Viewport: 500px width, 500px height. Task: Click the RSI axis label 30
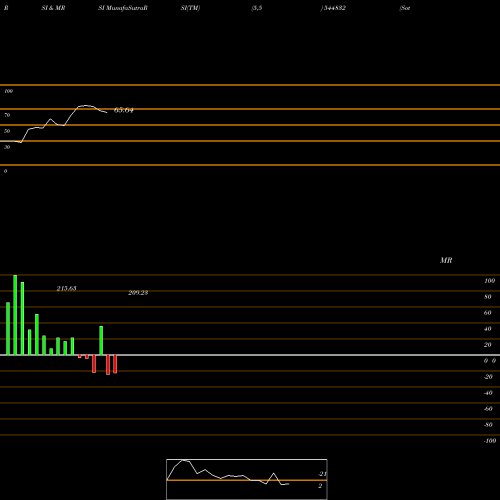coord(7,147)
